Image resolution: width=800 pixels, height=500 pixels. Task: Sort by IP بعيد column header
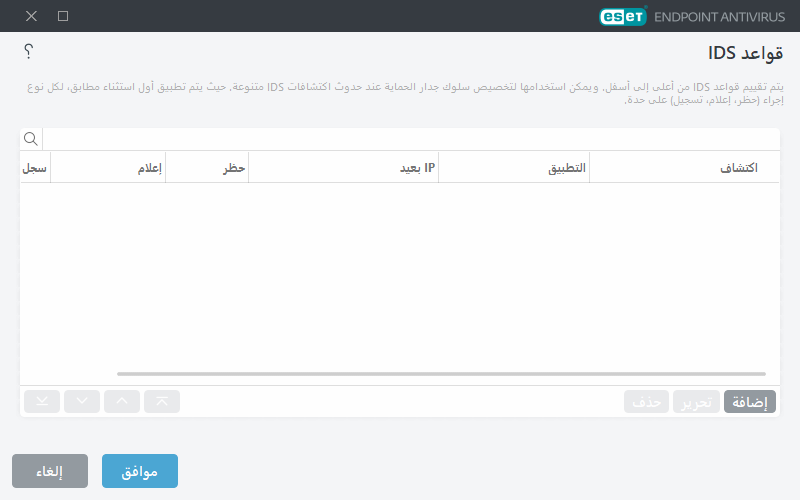click(x=343, y=168)
